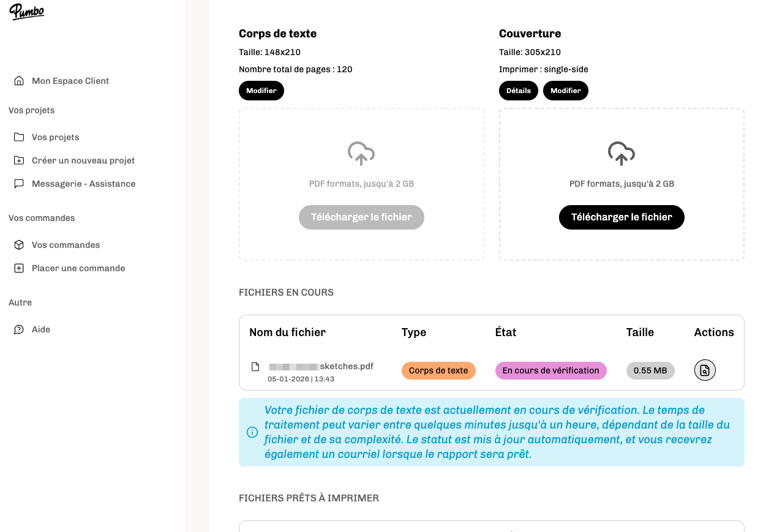This screenshot has width=766, height=532.
Task: Click the cloud upload icon under Corps de texte
Action: point(361,154)
